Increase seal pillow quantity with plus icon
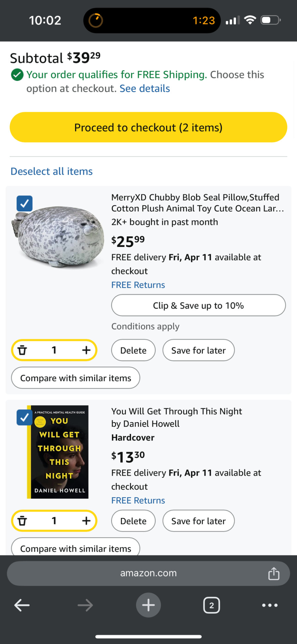The width and height of the screenshot is (297, 644). 86,350
